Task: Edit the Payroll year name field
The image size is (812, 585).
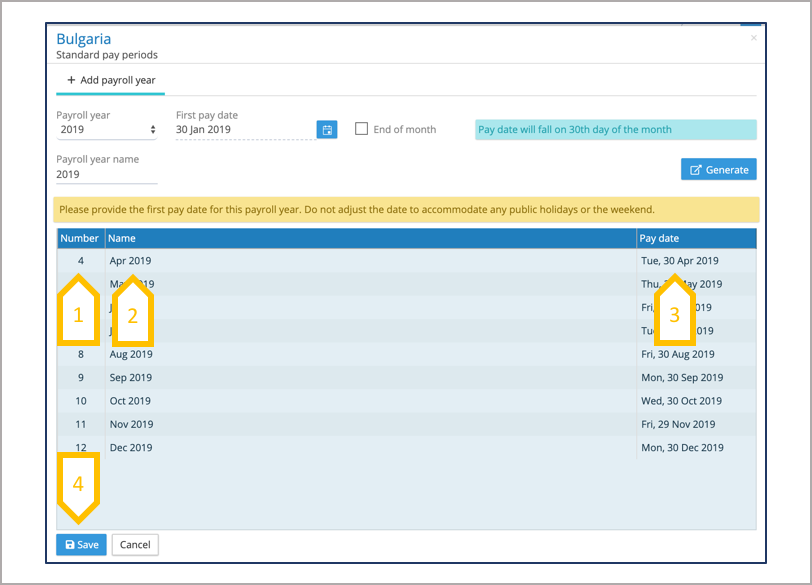Action: pyautogui.click(x=106, y=174)
